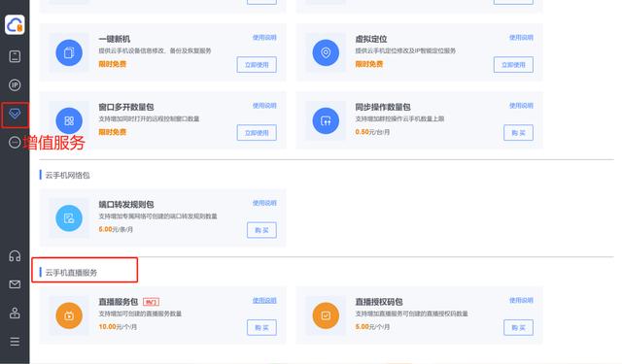Click the 云手机网络包 section heading
The width and height of the screenshot is (622, 364).
(67, 175)
